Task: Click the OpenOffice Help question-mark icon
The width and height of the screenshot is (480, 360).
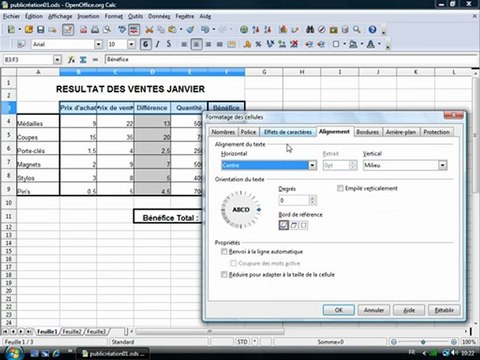Action: (372, 30)
